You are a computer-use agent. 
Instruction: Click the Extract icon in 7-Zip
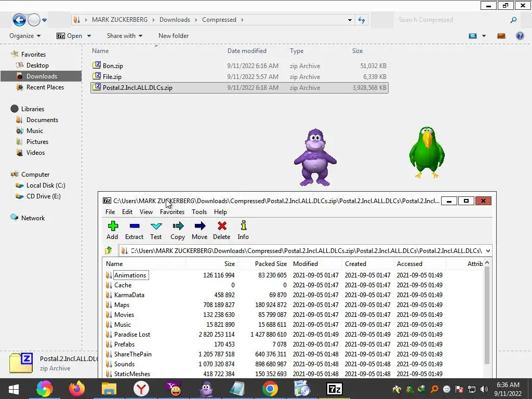[135, 226]
